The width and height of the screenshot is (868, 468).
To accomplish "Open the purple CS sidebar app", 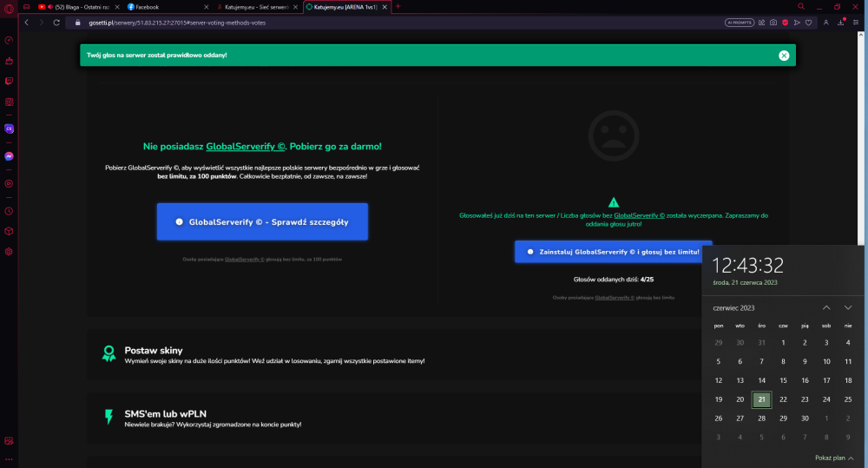I will pos(9,129).
